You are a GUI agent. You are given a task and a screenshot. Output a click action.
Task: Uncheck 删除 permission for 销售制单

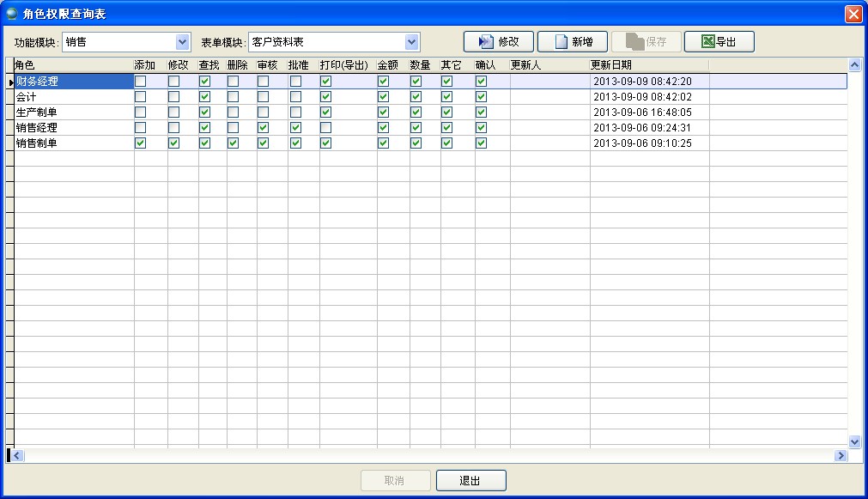pyautogui.click(x=234, y=143)
